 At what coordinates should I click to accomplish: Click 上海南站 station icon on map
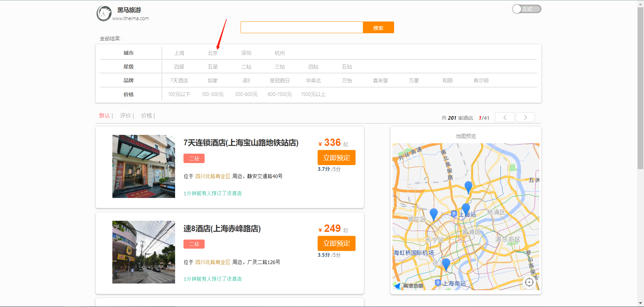[x=438, y=283]
